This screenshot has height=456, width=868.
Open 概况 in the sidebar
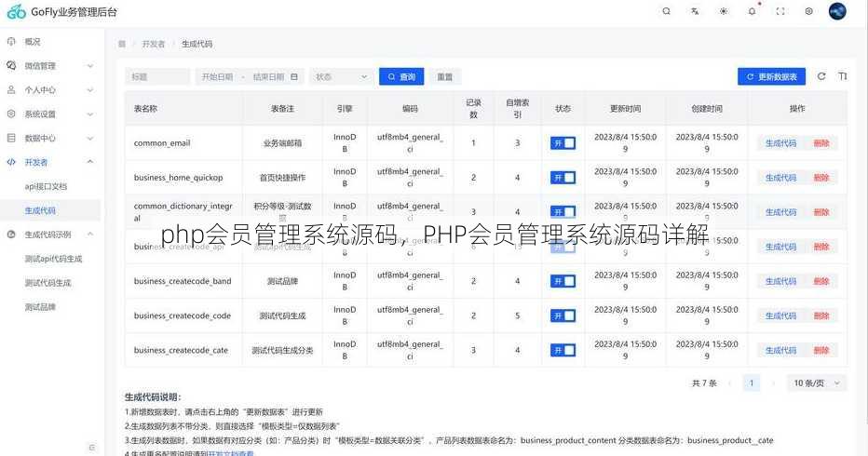click(x=32, y=42)
